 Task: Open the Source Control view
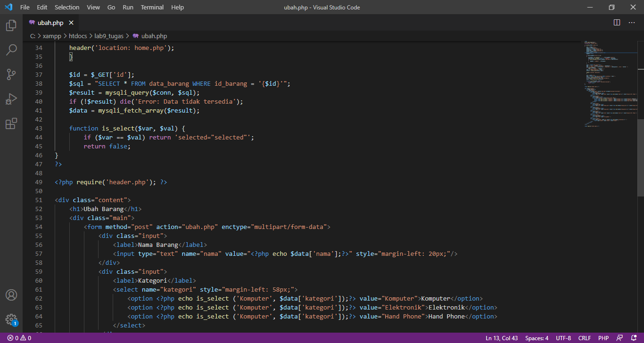pyautogui.click(x=11, y=74)
